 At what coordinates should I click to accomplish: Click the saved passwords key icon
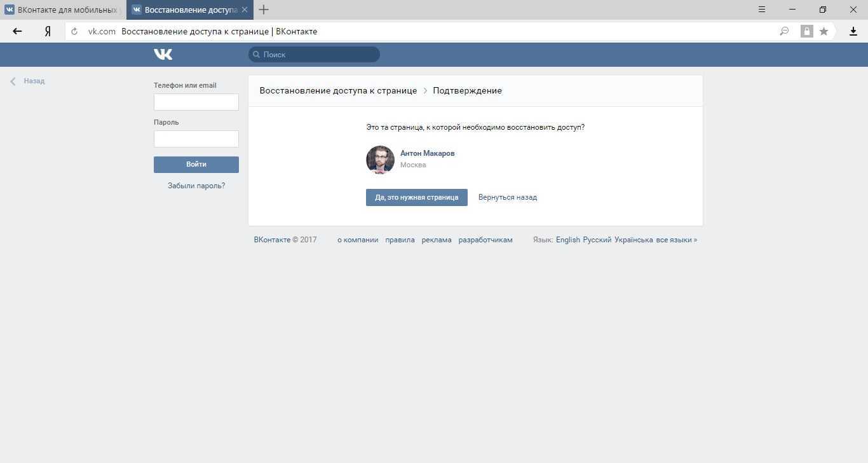pos(784,31)
